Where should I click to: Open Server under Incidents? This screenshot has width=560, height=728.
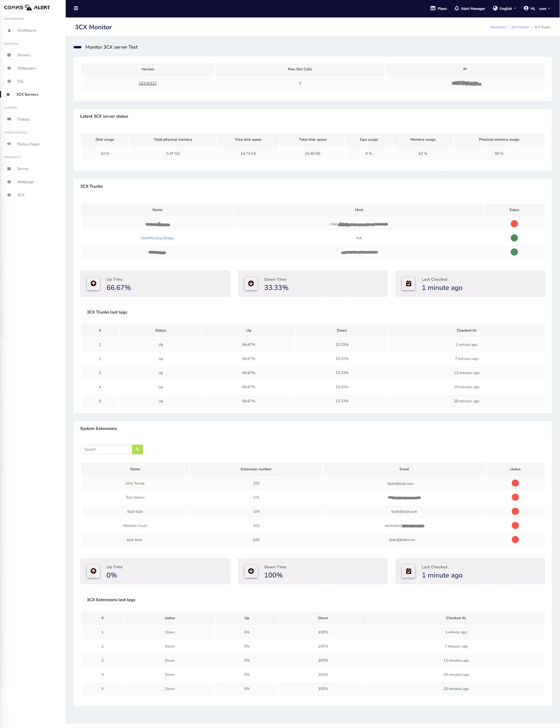23,169
